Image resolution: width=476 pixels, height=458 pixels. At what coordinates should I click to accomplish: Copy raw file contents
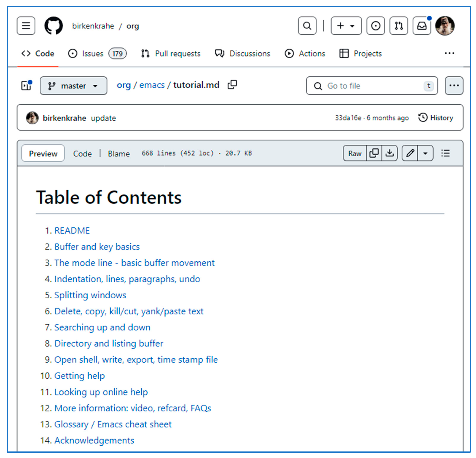tap(374, 153)
